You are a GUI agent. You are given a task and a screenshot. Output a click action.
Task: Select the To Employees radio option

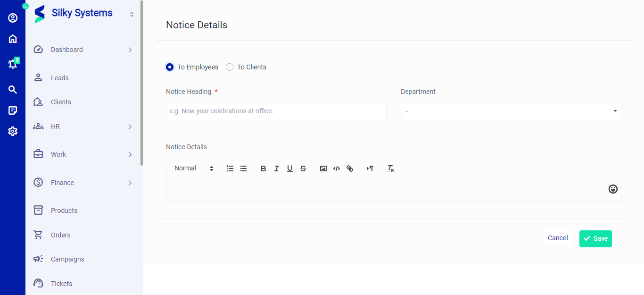click(x=170, y=67)
